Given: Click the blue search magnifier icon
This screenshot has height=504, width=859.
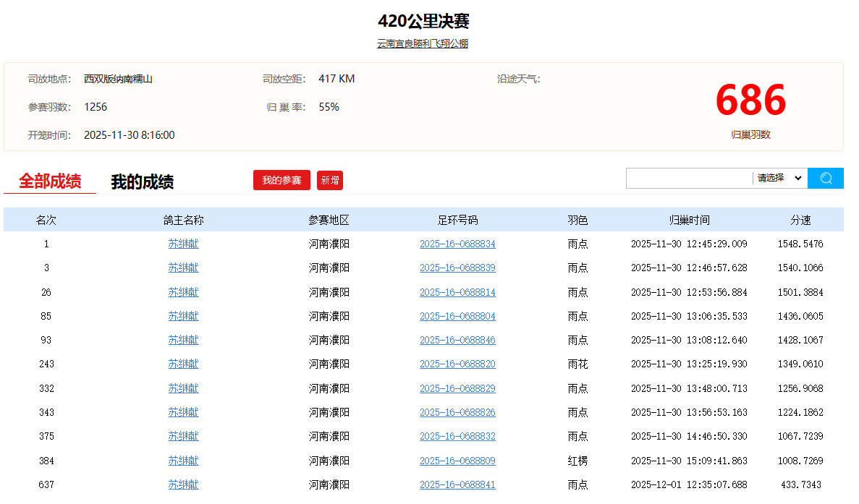Looking at the screenshot, I should 826,178.
